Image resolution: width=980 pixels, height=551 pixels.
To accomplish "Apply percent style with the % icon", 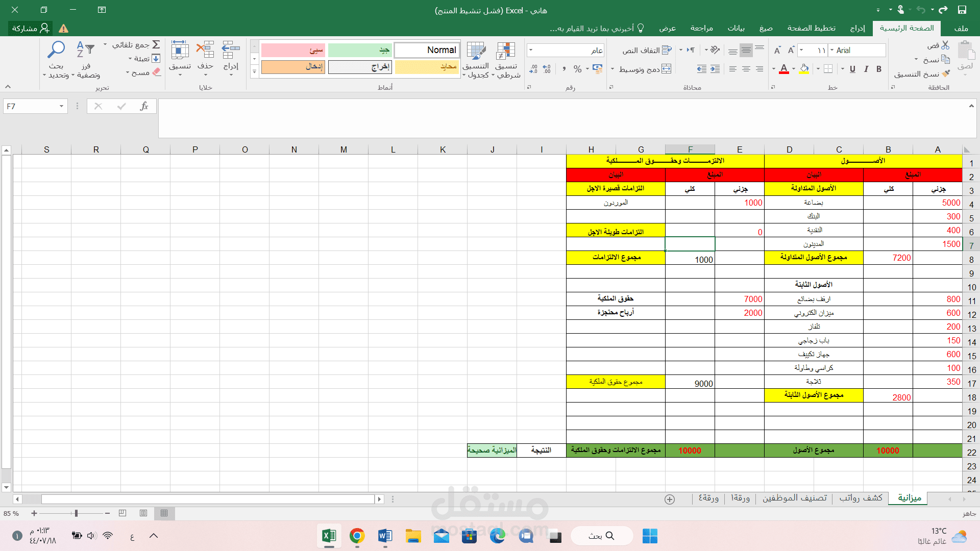I will point(577,69).
